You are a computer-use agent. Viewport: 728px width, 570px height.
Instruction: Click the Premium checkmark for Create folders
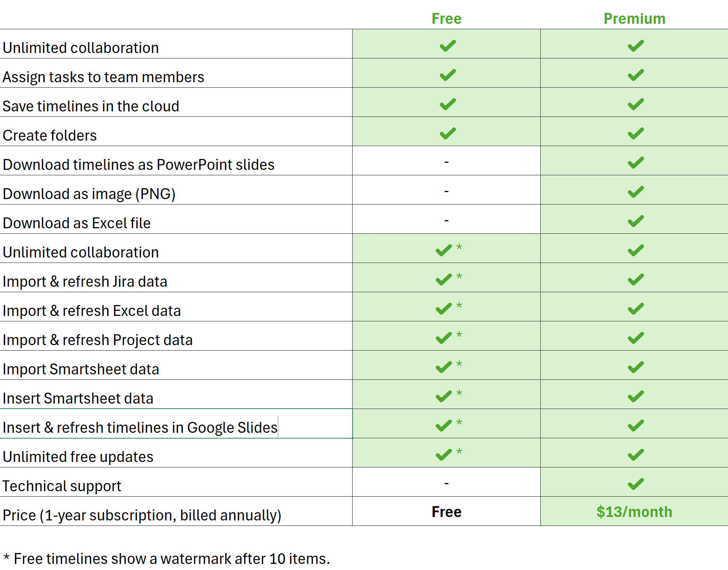[x=636, y=133]
